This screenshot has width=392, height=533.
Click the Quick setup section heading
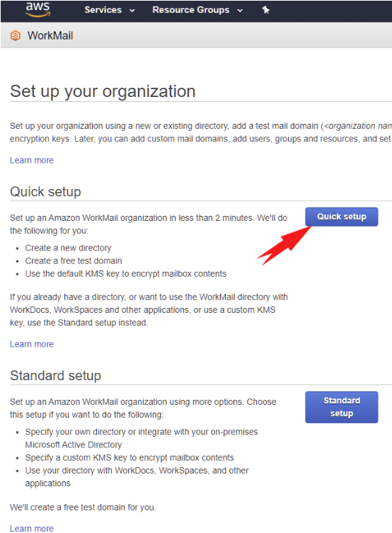(x=45, y=192)
